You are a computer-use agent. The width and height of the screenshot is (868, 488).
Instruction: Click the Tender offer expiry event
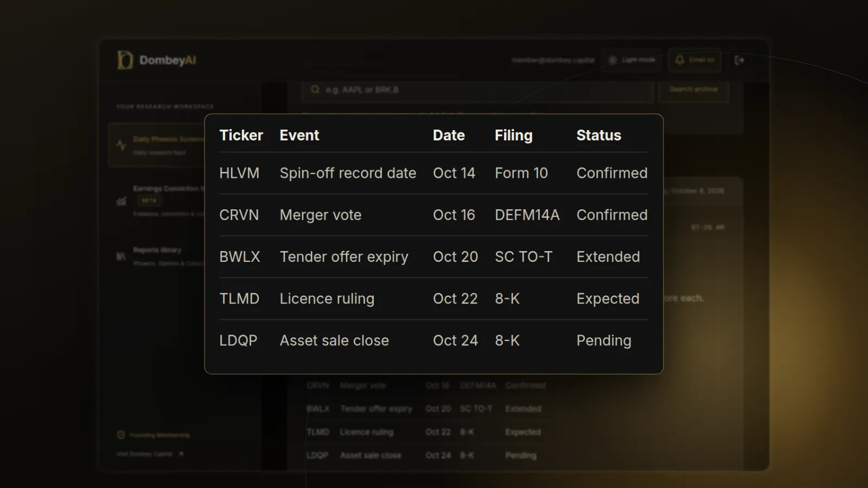(x=344, y=257)
